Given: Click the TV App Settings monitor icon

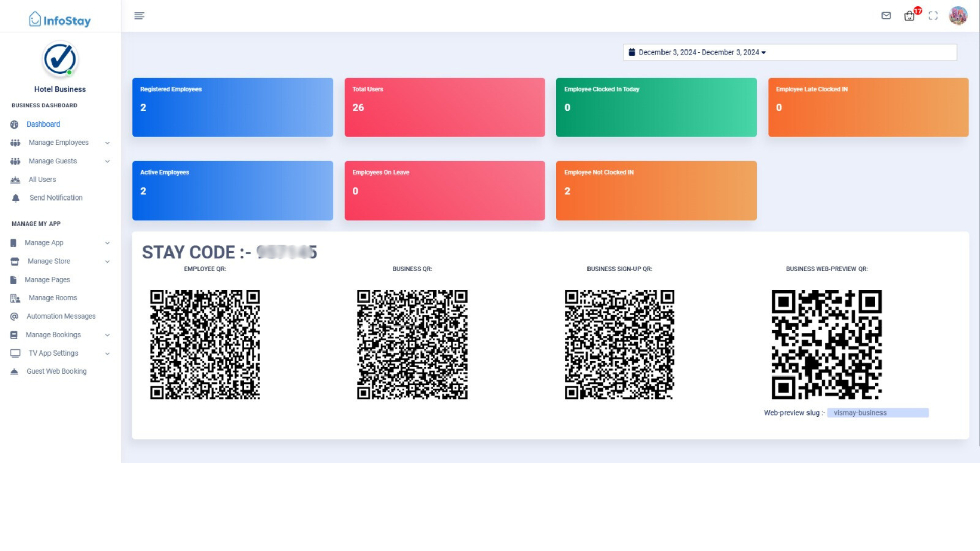Looking at the screenshot, I should [x=15, y=353].
